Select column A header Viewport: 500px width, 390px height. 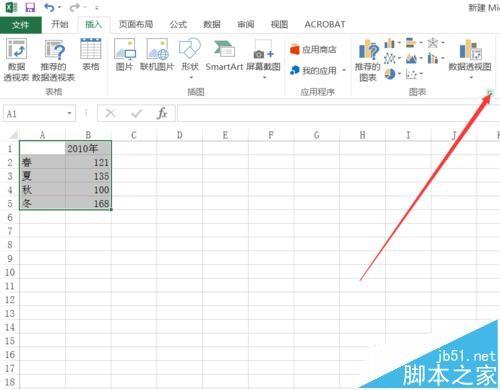[x=42, y=135]
